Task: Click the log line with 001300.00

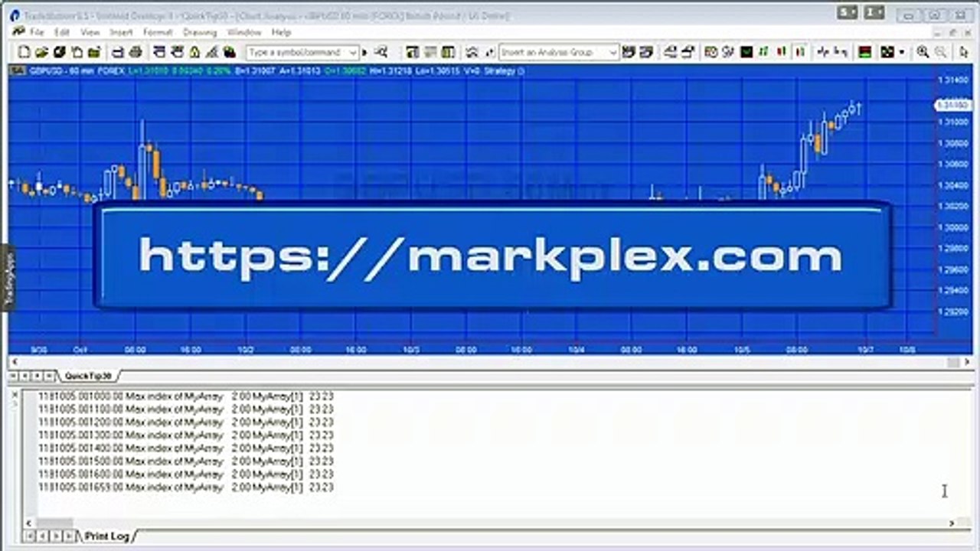Action: (x=186, y=435)
